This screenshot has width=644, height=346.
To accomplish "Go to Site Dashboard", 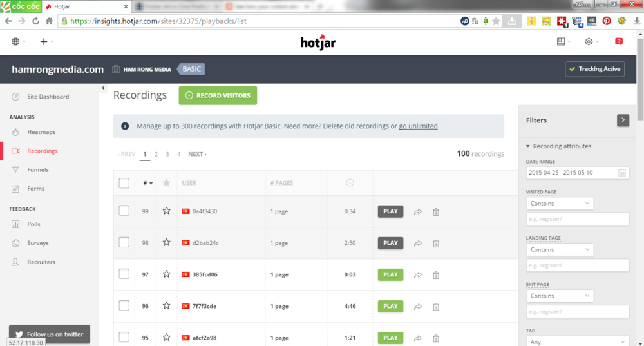I will point(48,97).
